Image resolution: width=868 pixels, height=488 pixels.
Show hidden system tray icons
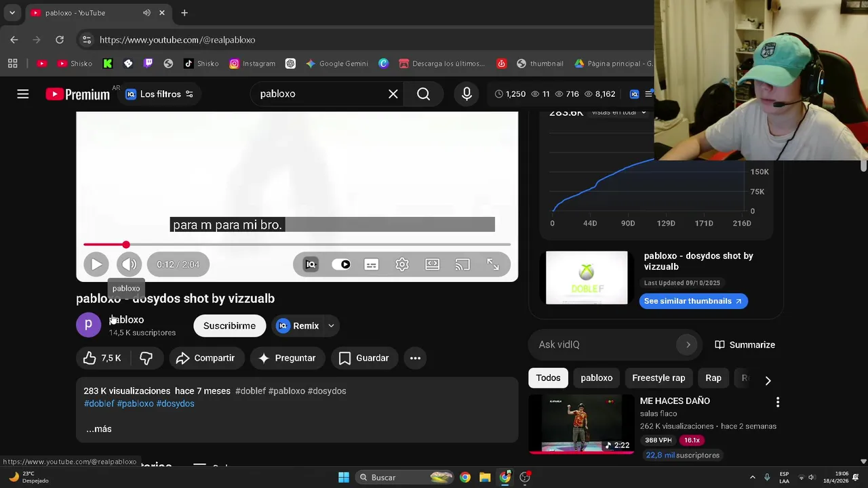click(752, 477)
